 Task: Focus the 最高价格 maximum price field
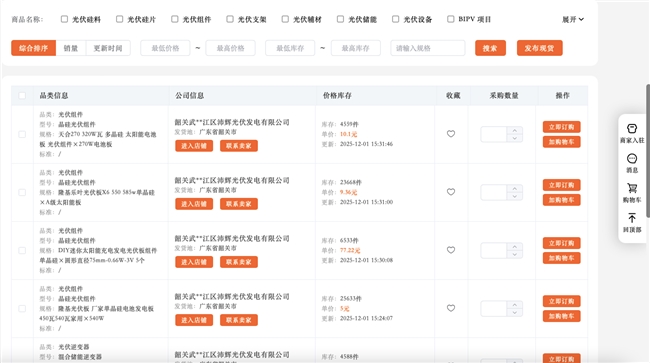pyautogui.click(x=230, y=48)
